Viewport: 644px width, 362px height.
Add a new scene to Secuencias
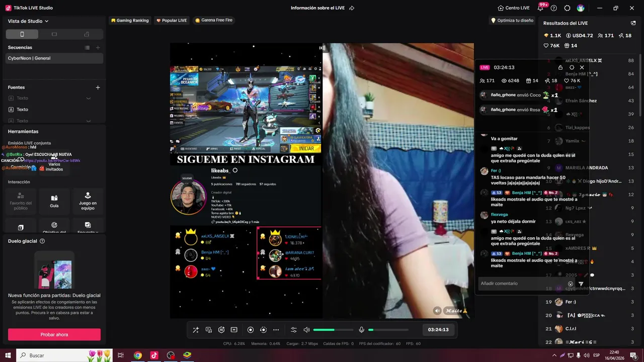[x=98, y=47]
